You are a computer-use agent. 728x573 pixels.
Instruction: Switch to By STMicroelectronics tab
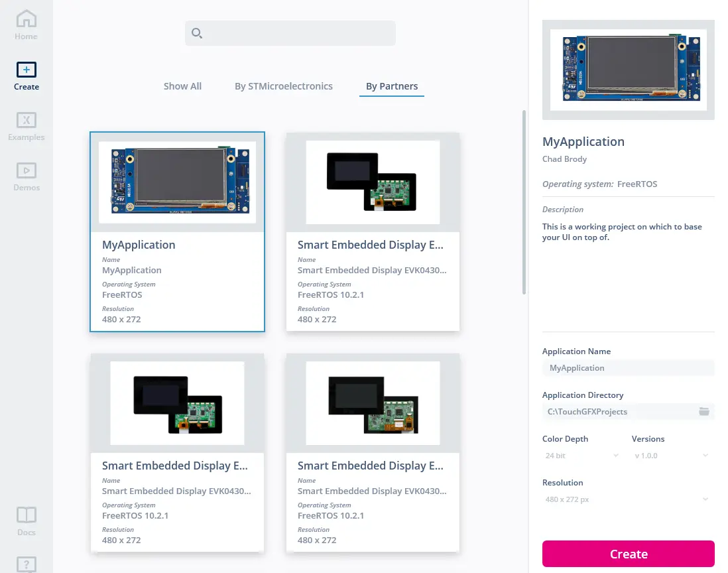tap(284, 86)
